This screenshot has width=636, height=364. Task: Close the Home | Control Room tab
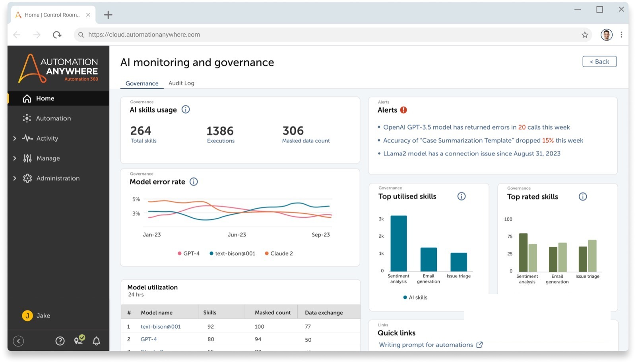88,15
